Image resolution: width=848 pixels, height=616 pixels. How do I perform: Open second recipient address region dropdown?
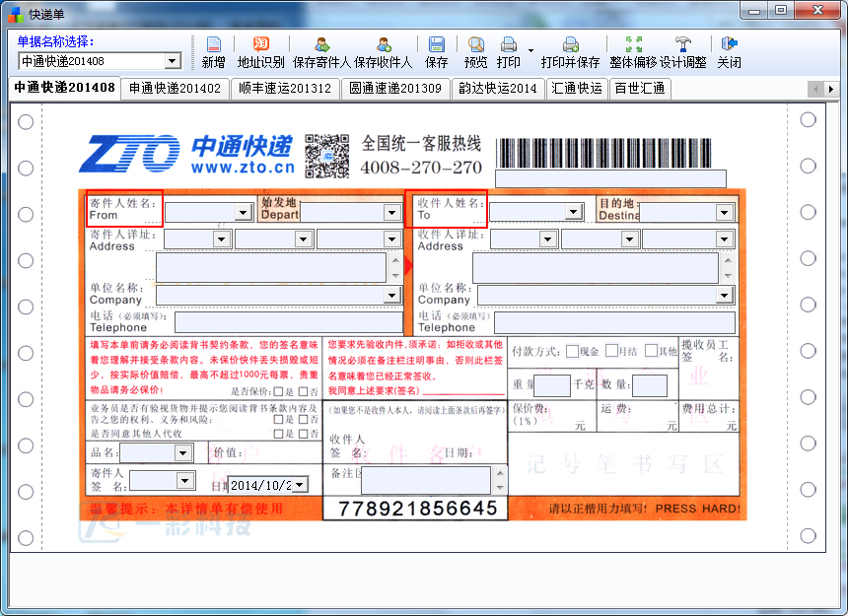[x=629, y=239]
